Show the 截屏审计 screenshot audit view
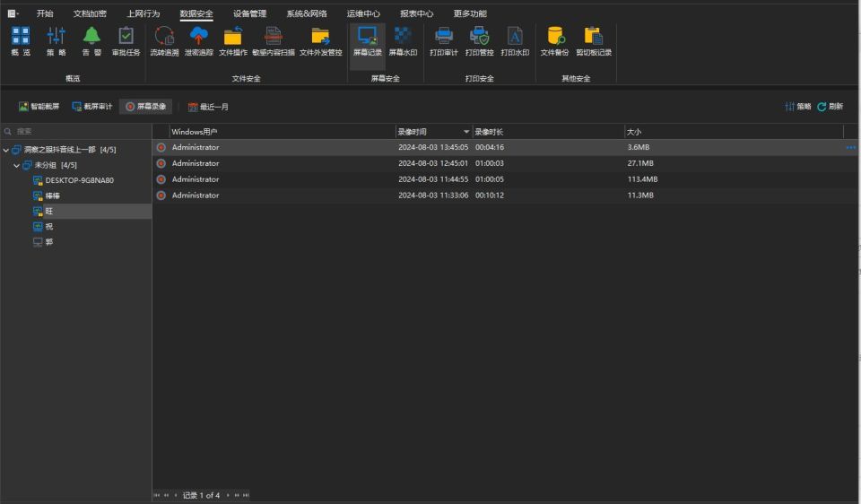 (92, 107)
